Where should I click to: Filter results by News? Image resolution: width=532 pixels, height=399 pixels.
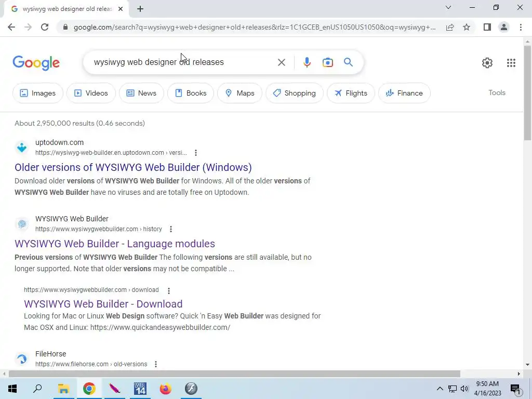pos(141,93)
